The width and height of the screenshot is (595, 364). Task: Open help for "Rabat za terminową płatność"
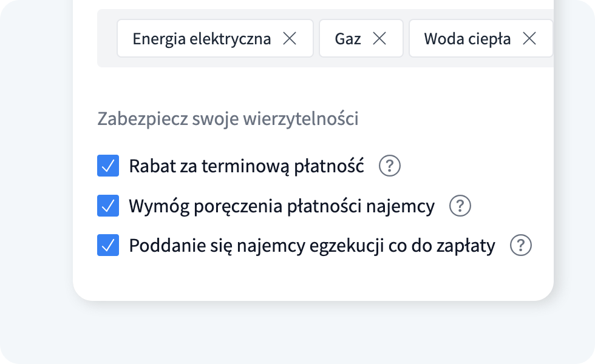point(390,166)
